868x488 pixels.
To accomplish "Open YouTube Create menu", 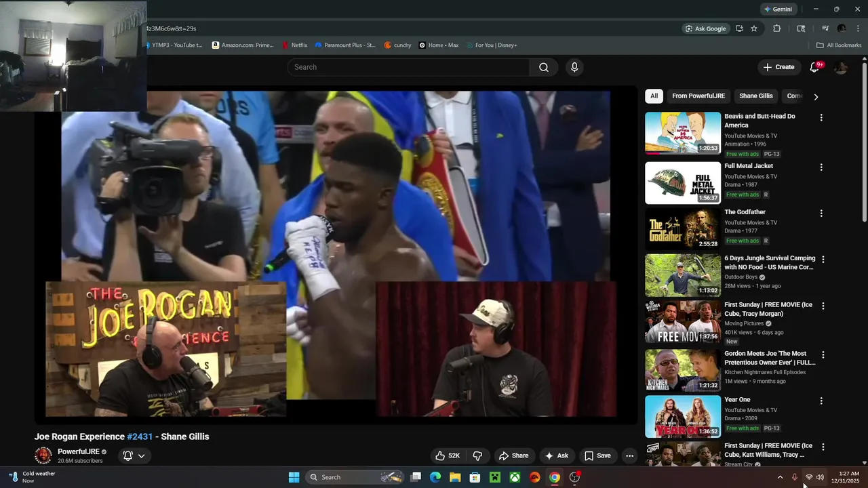I will pyautogui.click(x=778, y=67).
